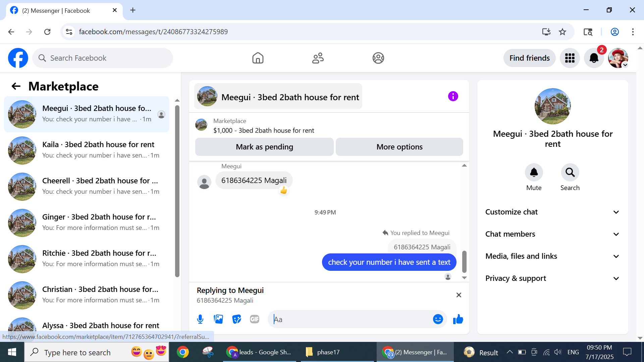Open conversation information purple icon
Screen dimensions: 644x362
[x=453, y=97]
